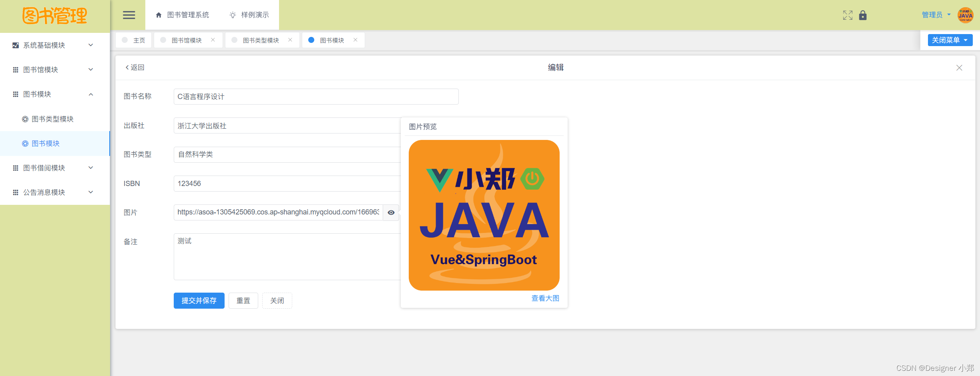Toggle image preview with the eye icon
The height and width of the screenshot is (376, 980).
point(391,212)
